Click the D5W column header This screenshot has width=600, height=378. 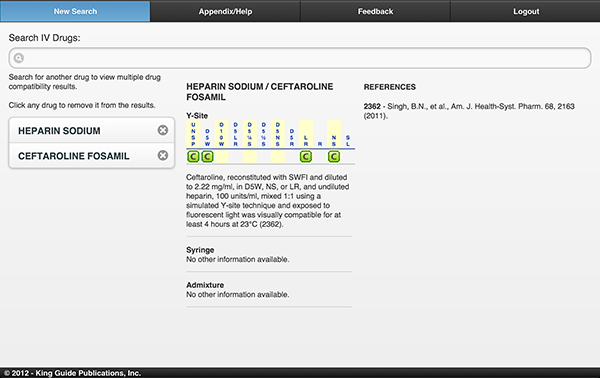tap(207, 138)
